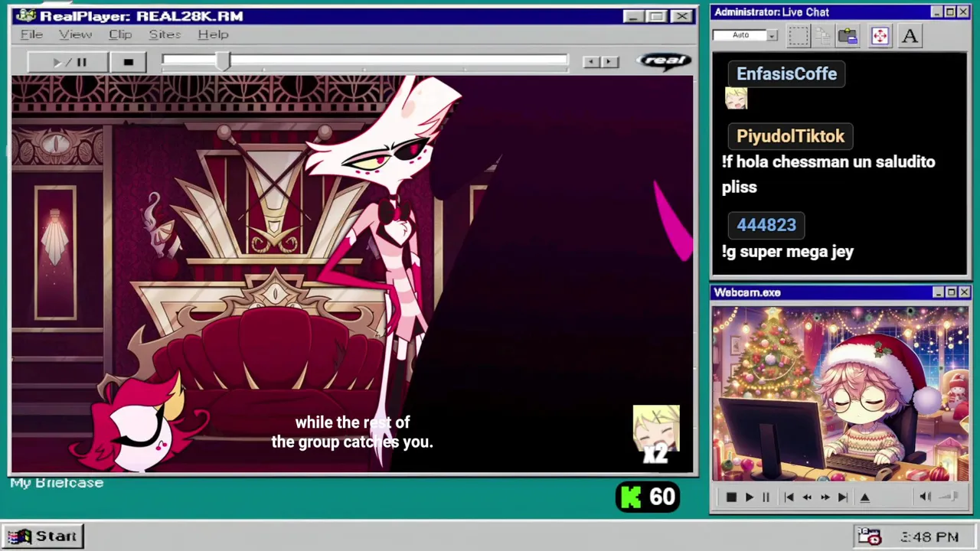Click the RealPlayer play/pause button

click(x=67, y=62)
